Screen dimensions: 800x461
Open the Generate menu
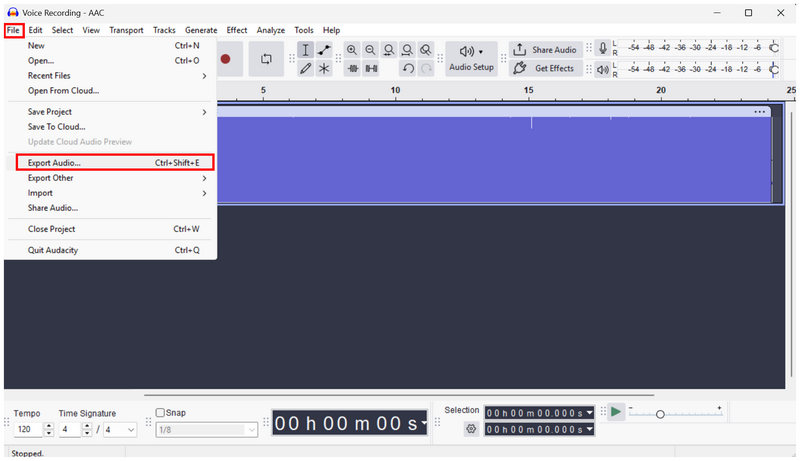click(201, 30)
